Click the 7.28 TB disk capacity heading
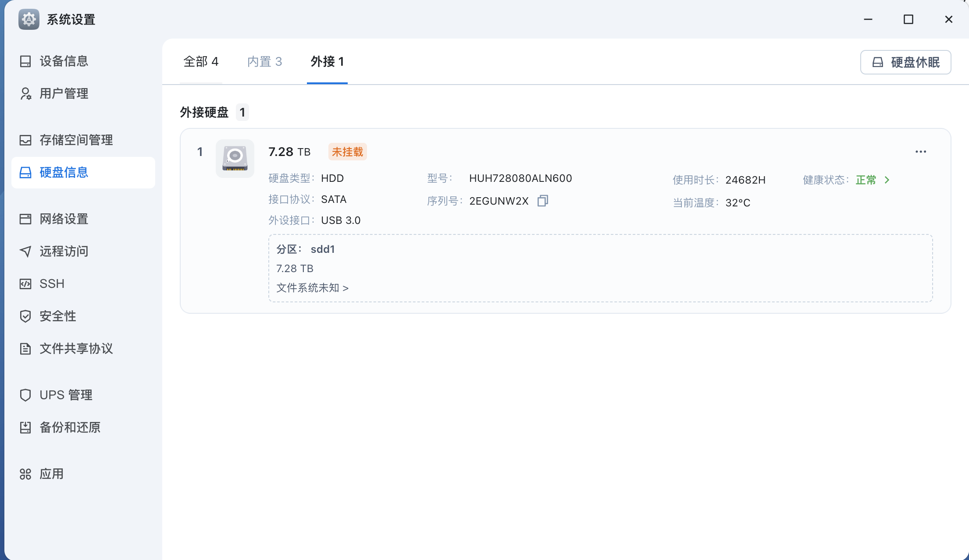Image resolution: width=969 pixels, height=560 pixels. point(289,152)
